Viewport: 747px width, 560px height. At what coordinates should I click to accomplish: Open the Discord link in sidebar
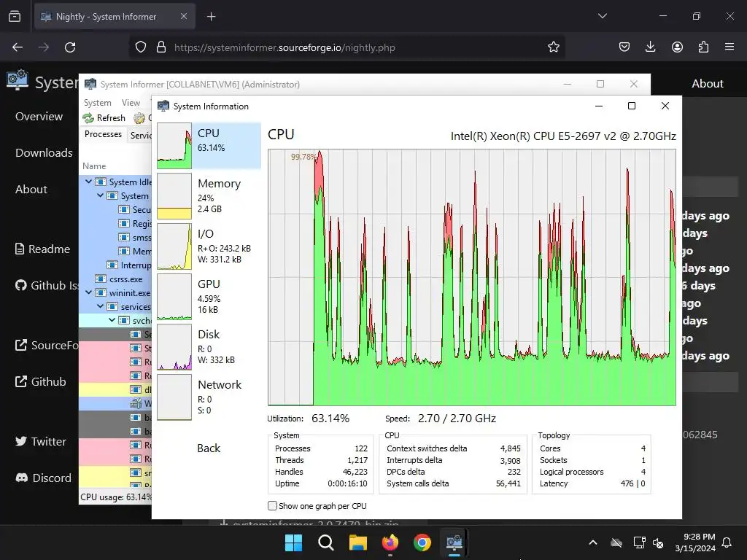click(43, 478)
